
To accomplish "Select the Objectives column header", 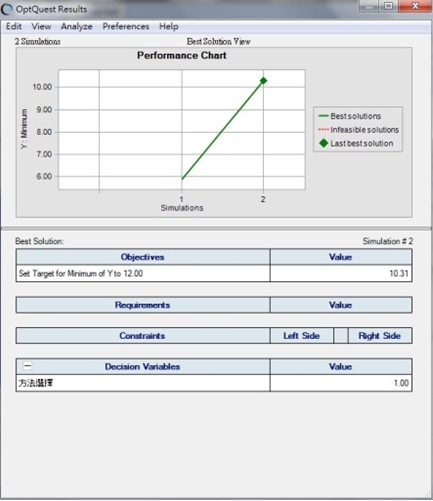I will click(143, 257).
